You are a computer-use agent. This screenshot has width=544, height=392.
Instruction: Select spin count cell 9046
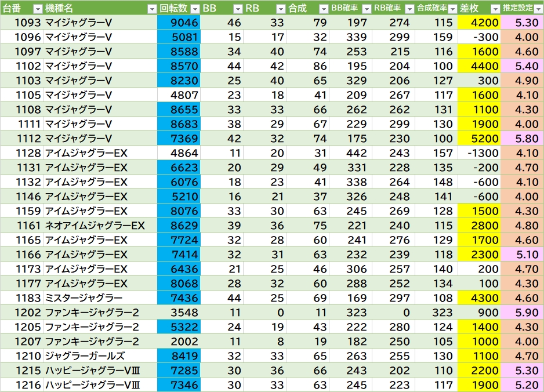(179, 23)
